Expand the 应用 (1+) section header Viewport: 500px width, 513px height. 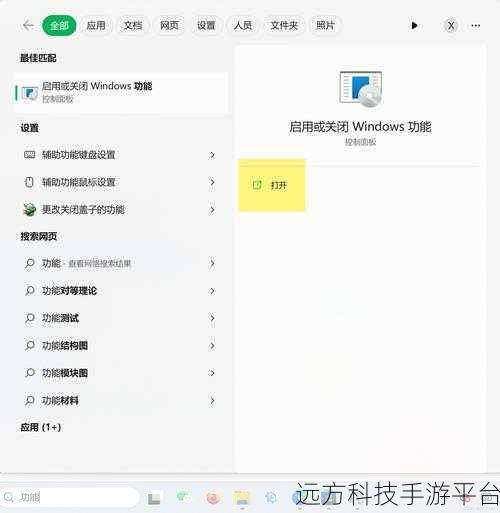tap(41, 427)
